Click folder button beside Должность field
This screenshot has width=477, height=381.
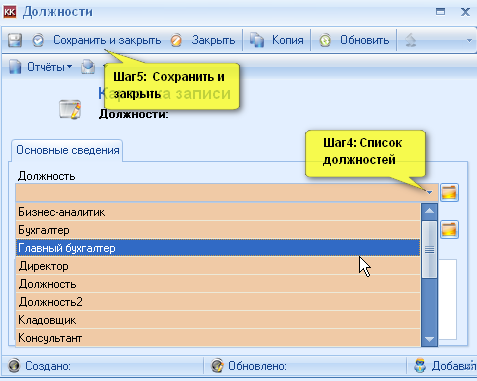449,192
